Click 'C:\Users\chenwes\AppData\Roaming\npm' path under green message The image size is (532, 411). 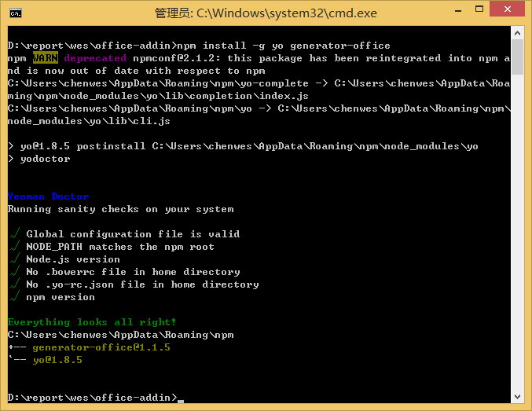coord(121,335)
